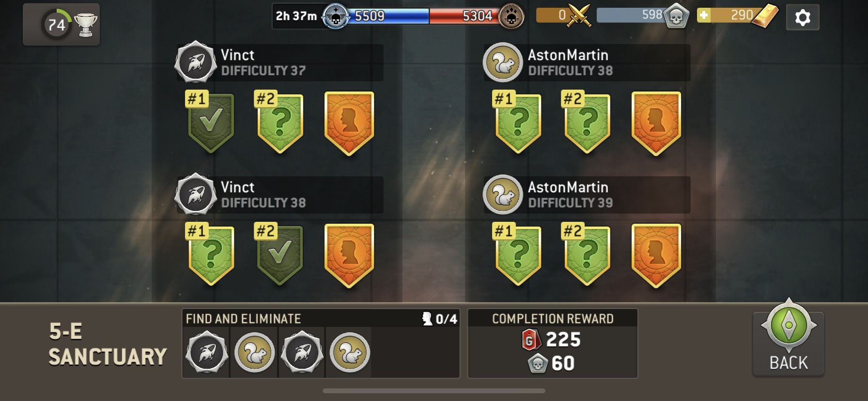Tap the BACK button
Viewport: 868px width, 401px height.
point(789,338)
